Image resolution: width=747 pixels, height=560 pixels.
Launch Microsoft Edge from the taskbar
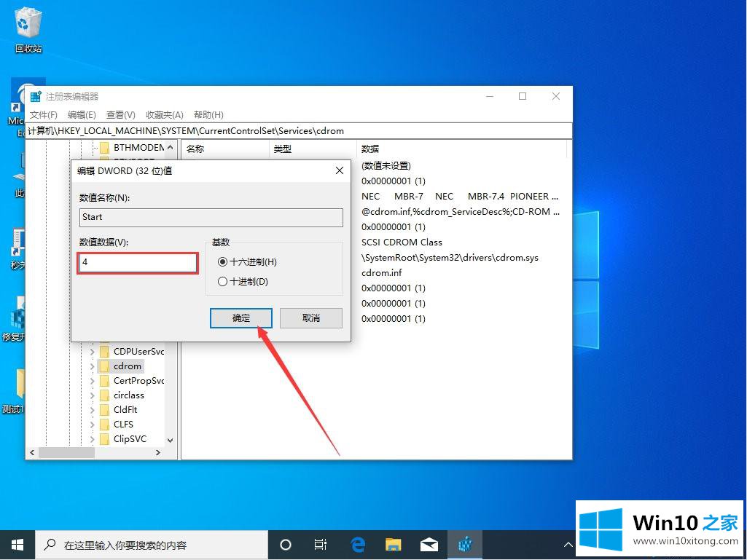(357, 545)
